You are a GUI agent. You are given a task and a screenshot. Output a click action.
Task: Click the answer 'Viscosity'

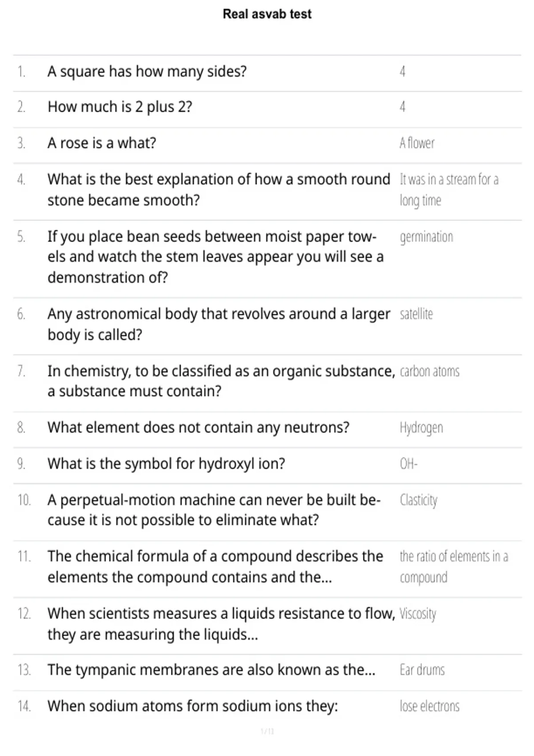click(418, 614)
